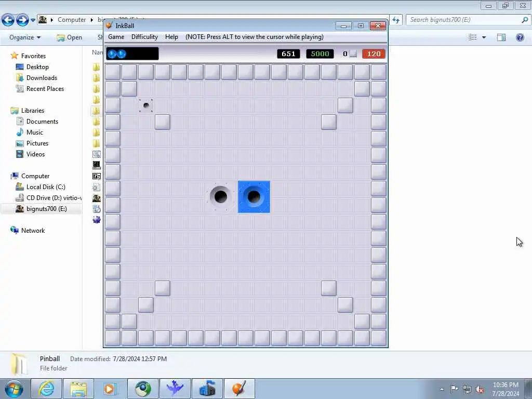Click the 651 score counter
This screenshot has height=399, width=532.
click(288, 54)
